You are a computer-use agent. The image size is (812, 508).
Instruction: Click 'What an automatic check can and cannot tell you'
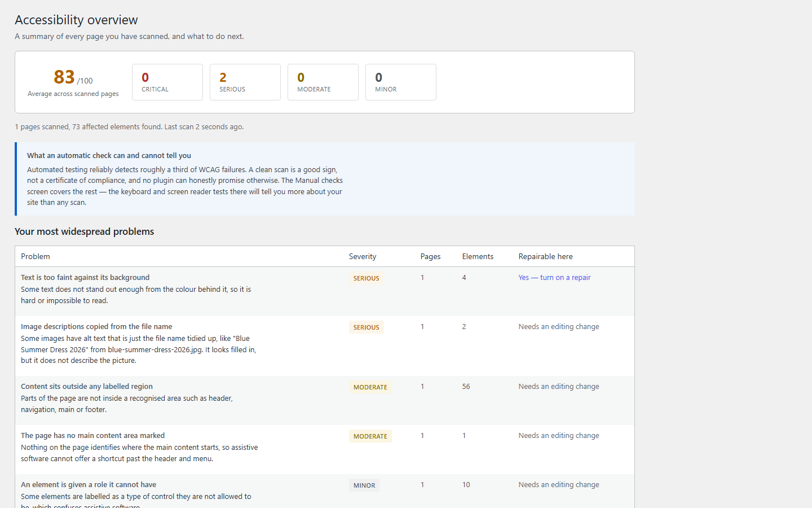tap(109, 156)
